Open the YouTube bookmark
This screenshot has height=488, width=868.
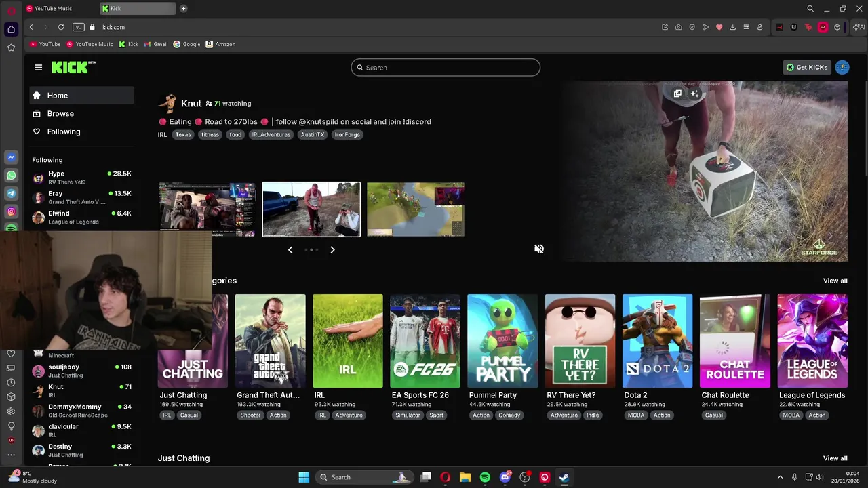[45, 44]
